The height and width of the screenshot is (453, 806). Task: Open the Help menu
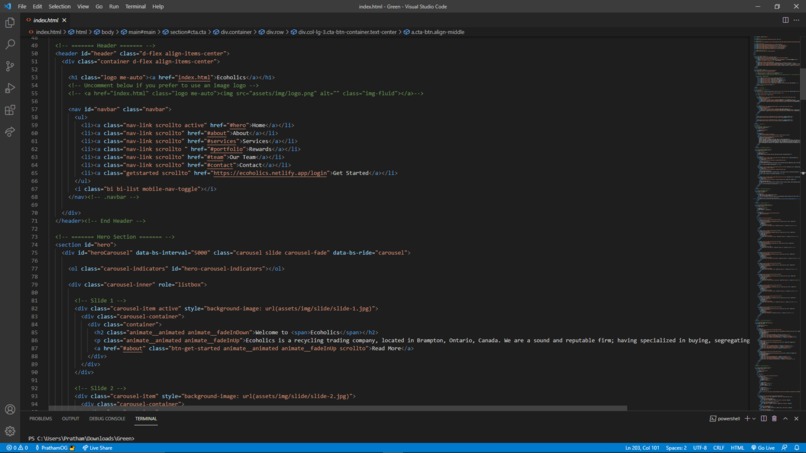click(158, 7)
